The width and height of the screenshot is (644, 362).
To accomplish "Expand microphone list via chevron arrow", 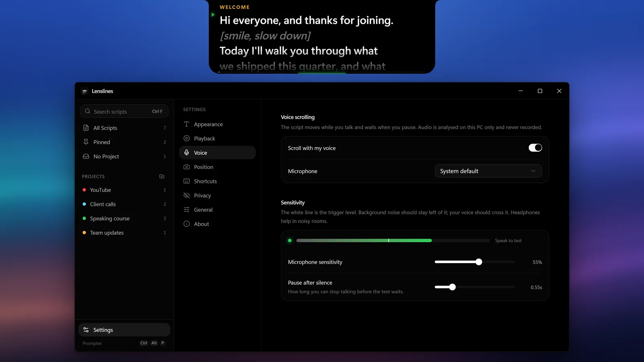I will pyautogui.click(x=533, y=171).
